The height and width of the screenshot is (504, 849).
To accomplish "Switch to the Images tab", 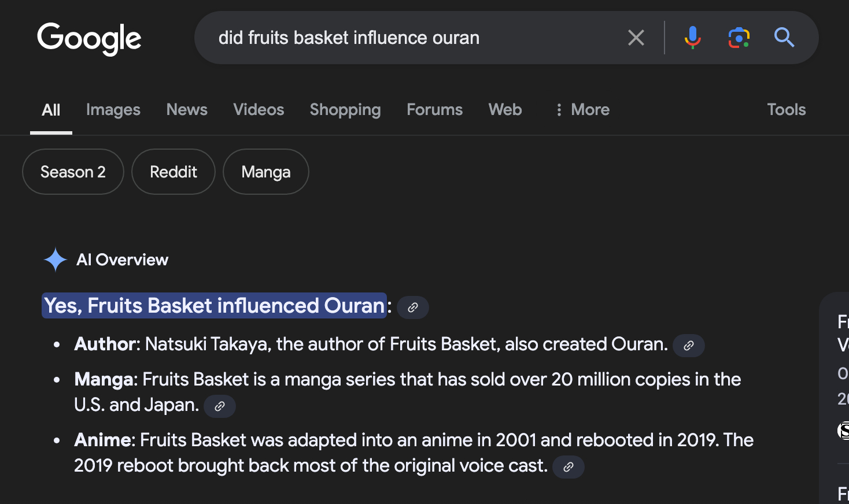I will click(113, 110).
